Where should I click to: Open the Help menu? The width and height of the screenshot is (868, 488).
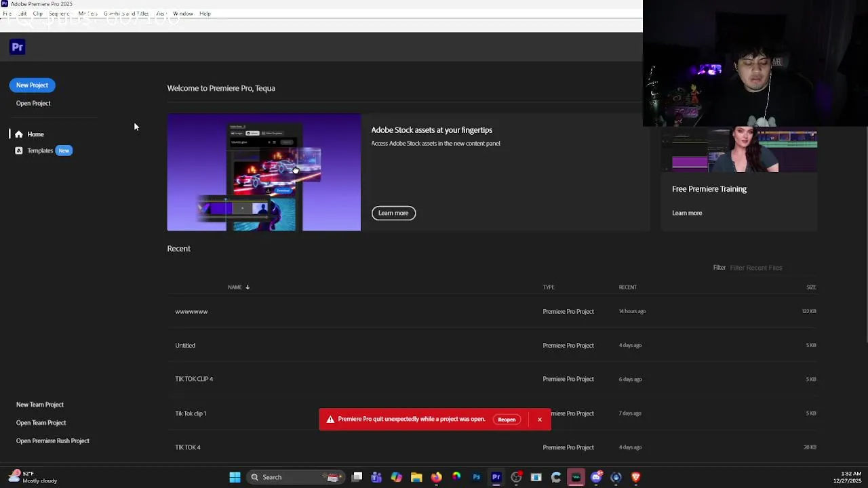(205, 14)
